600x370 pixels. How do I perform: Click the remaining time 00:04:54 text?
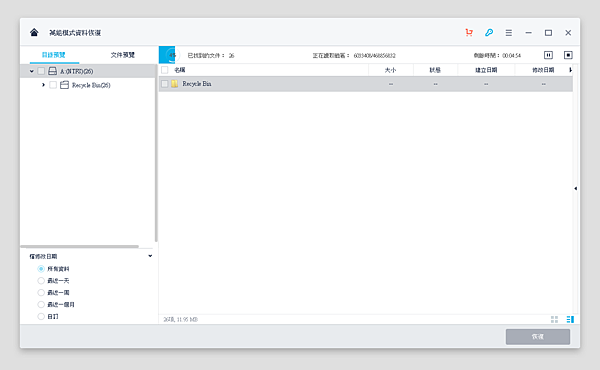pyautogui.click(x=512, y=55)
